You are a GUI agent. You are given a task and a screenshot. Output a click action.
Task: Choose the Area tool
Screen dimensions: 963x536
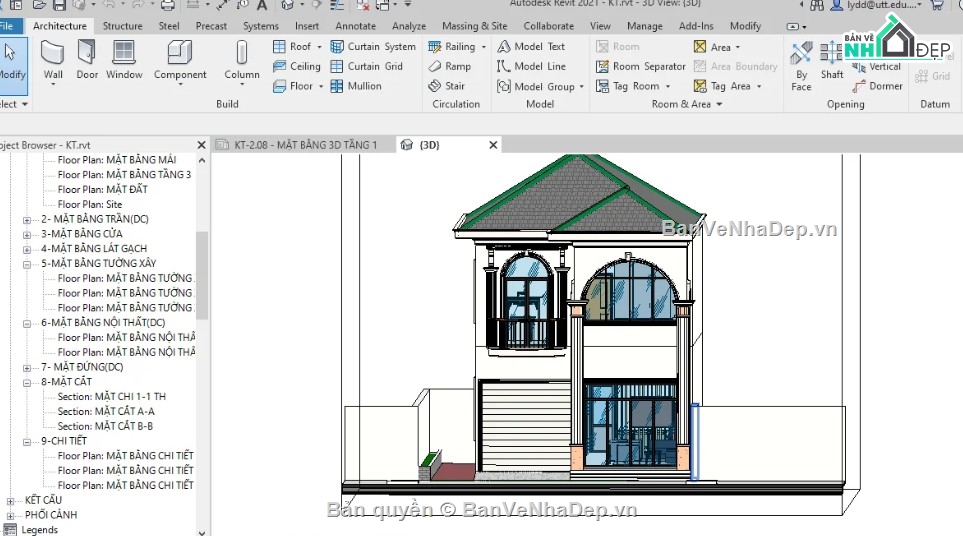pyautogui.click(x=712, y=47)
